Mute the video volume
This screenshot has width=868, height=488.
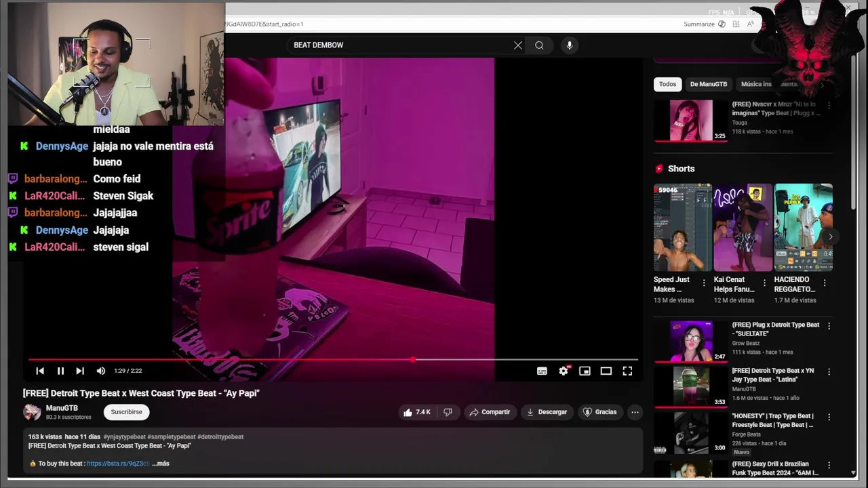[101, 371]
